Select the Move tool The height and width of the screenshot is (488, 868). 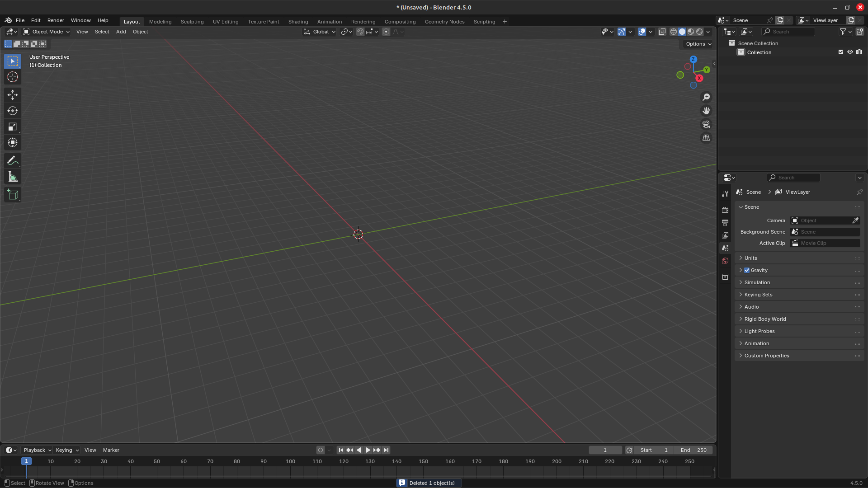click(x=13, y=94)
